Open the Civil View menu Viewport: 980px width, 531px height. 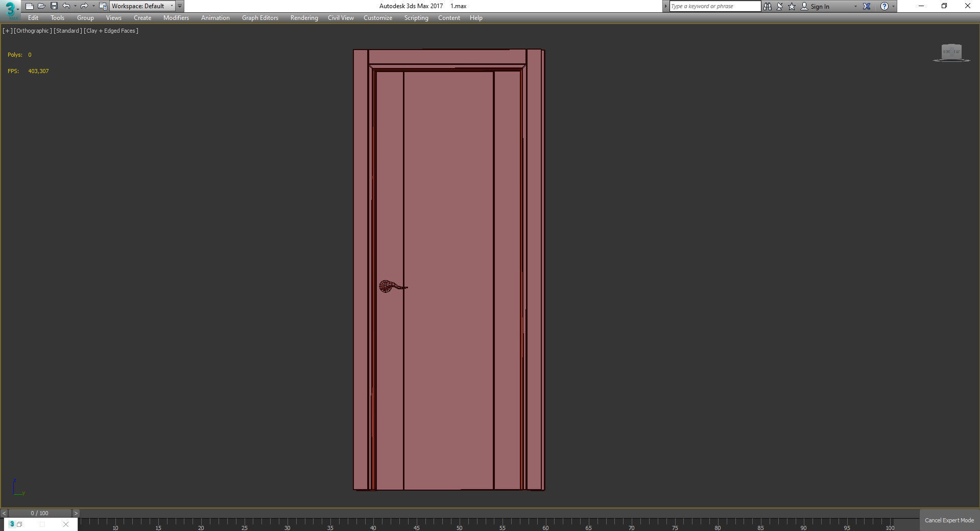[341, 18]
